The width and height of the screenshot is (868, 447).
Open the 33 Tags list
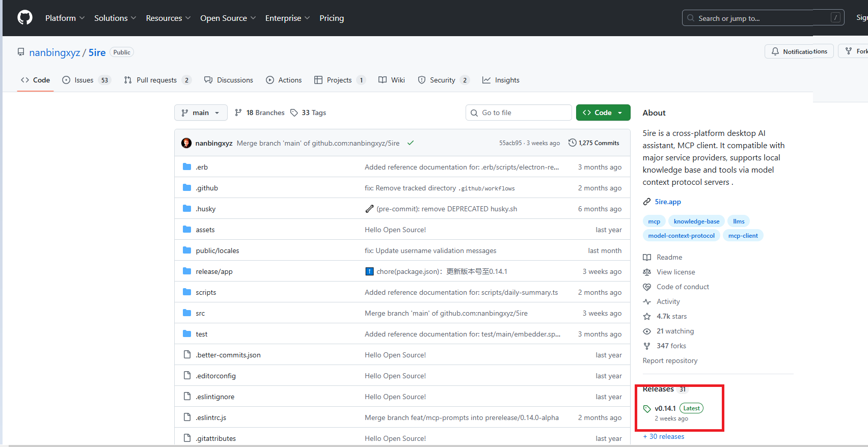point(308,113)
